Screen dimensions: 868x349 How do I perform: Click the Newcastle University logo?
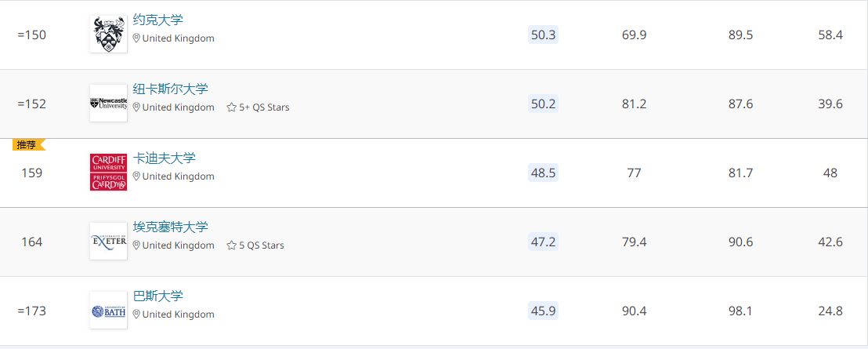[x=108, y=104]
